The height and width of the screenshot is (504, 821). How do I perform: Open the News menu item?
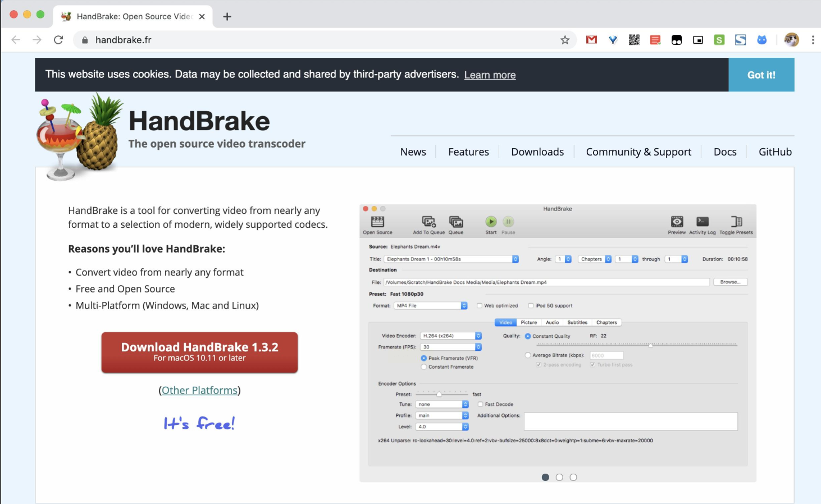[413, 152]
